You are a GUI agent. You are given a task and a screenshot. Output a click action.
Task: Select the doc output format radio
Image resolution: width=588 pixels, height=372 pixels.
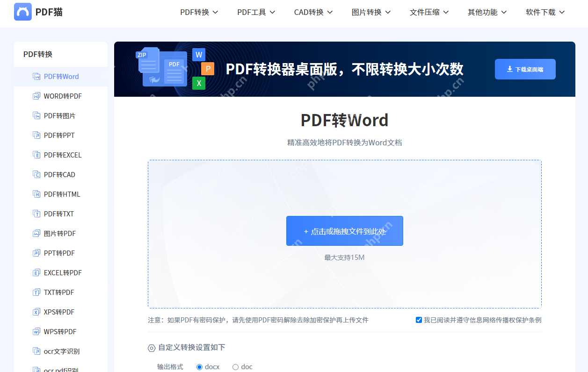(x=235, y=367)
